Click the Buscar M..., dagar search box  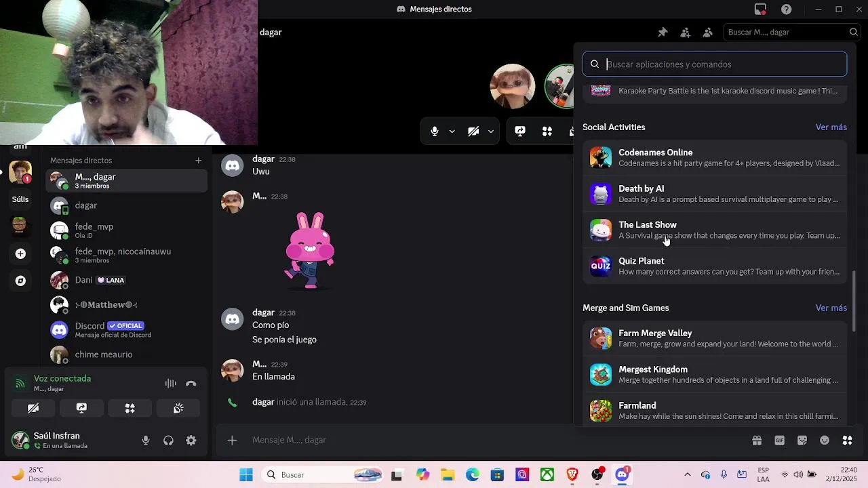click(791, 32)
